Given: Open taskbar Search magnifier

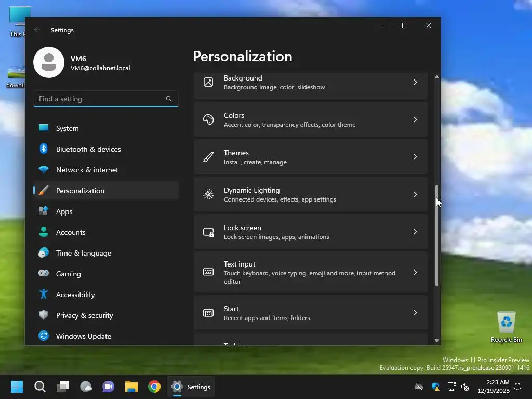Looking at the screenshot, I should tap(39, 387).
